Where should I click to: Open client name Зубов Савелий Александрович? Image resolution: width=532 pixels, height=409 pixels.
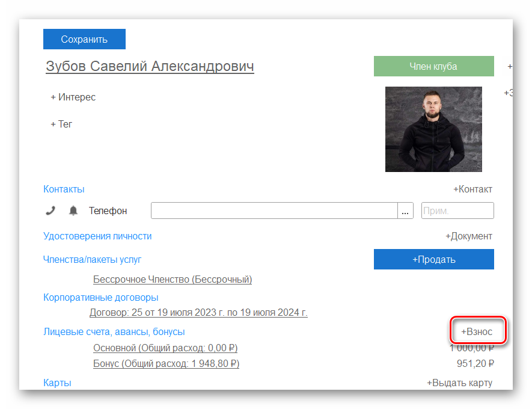click(150, 66)
